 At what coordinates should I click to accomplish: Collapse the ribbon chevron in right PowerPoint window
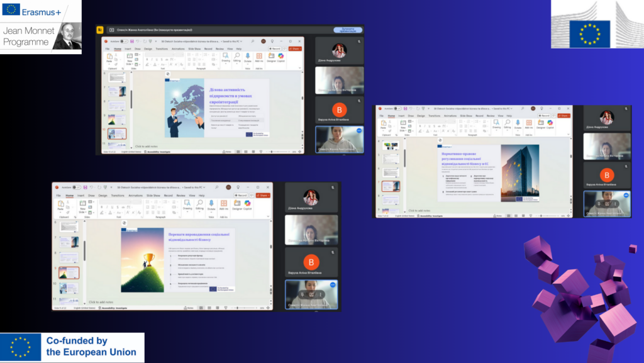coord(569,134)
